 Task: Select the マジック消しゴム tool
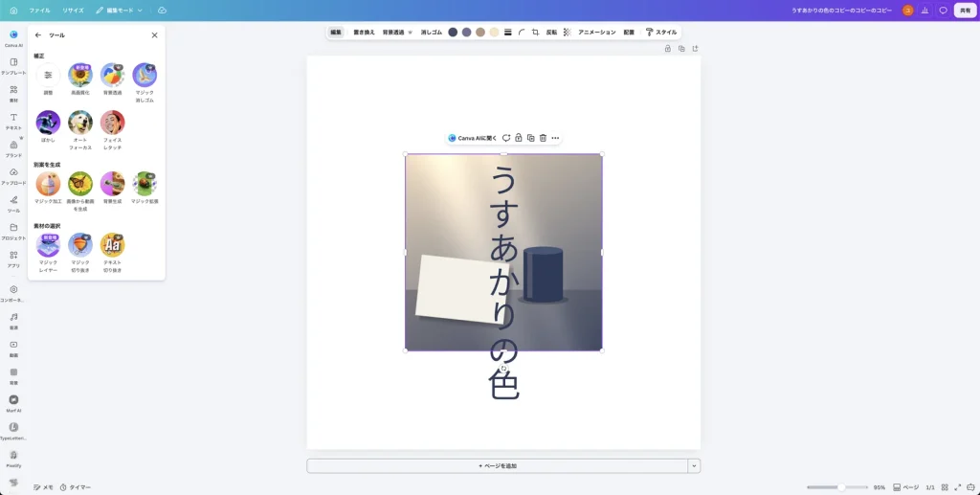145,82
